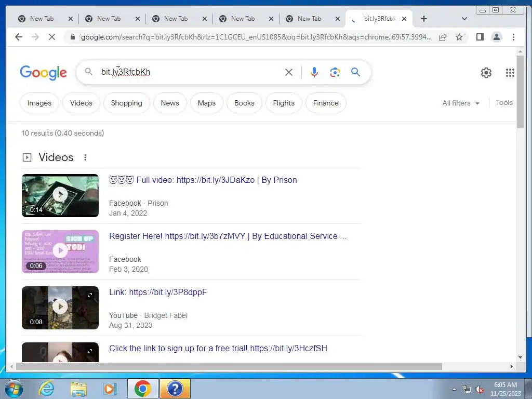
Task: Switch to the third New Tab
Action: click(x=176, y=19)
